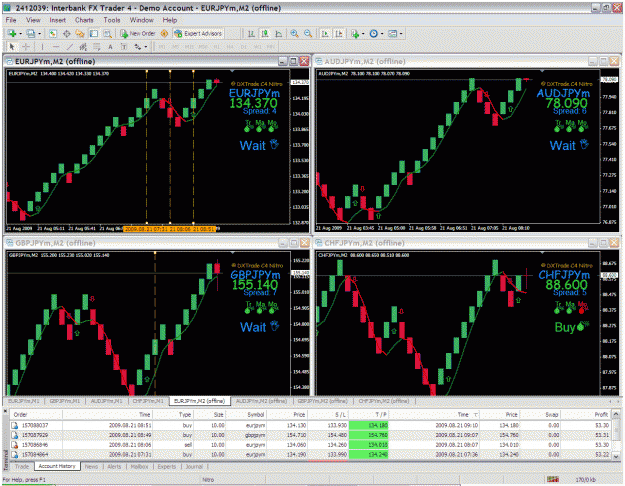This screenshot has width=625, height=486.
Task: Select the H1 timeframe button
Action: point(217,47)
